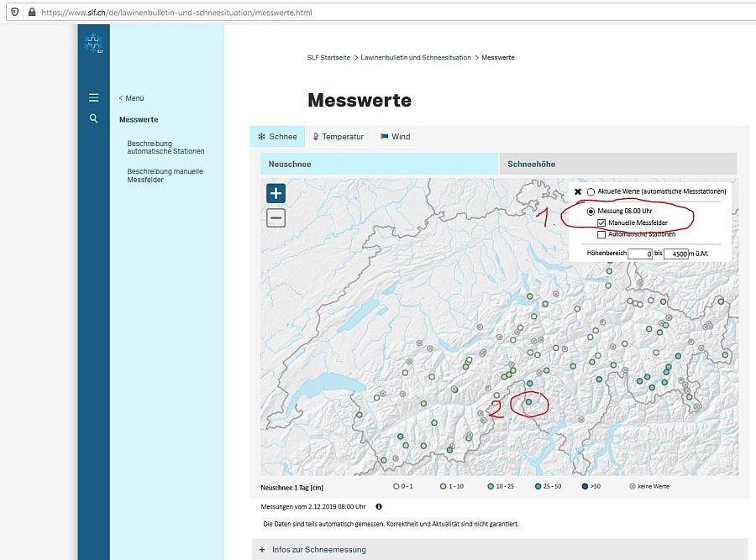
Task: Enable the Automatische Stationen checkbox
Action: tap(601, 234)
